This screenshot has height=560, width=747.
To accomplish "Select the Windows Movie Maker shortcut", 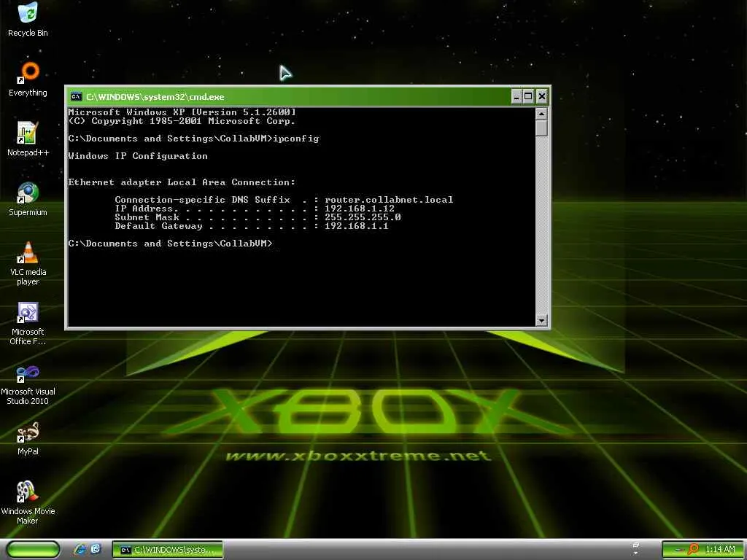I will (x=28, y=502).
